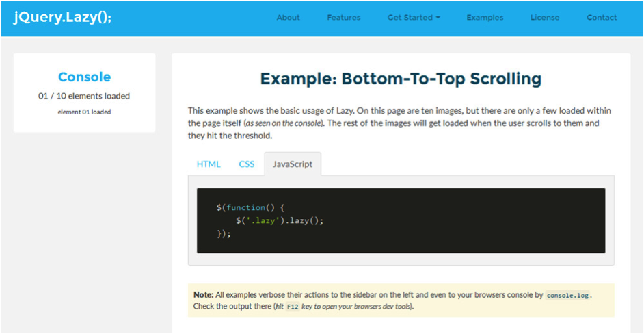The width and height of the screenshot is (644, 334).
Task: Click the 'element 01 loaded' log entry
Action: click(x=84, y=112)
